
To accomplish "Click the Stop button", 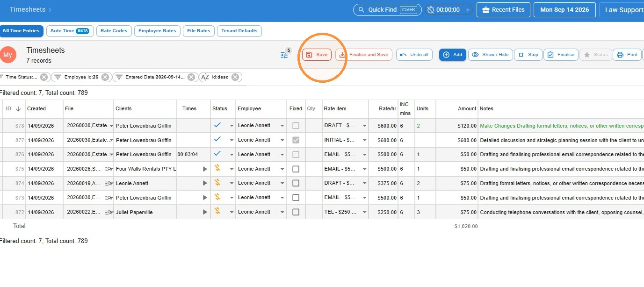I will point(528,55).
